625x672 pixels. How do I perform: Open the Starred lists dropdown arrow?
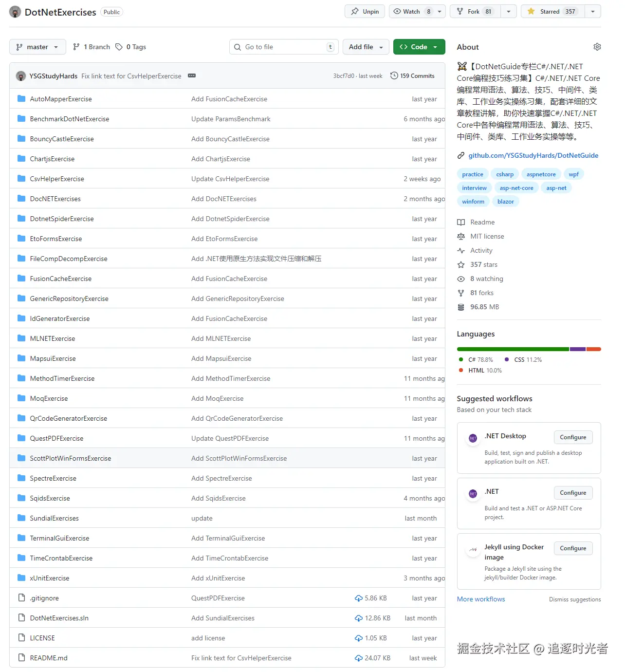pyautogui.click(x=592, y=11)
